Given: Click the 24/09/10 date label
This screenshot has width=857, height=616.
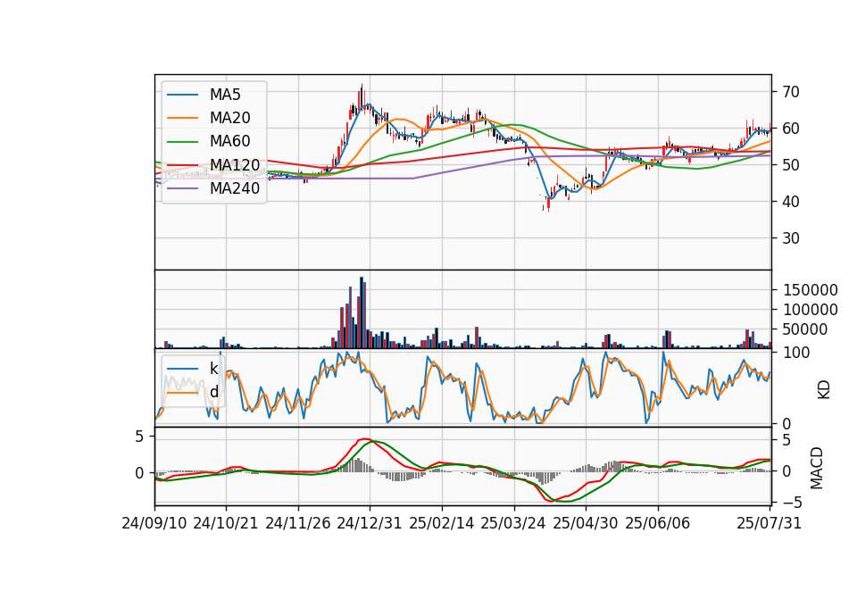Looking at the screenshot, I should (154, 523).
